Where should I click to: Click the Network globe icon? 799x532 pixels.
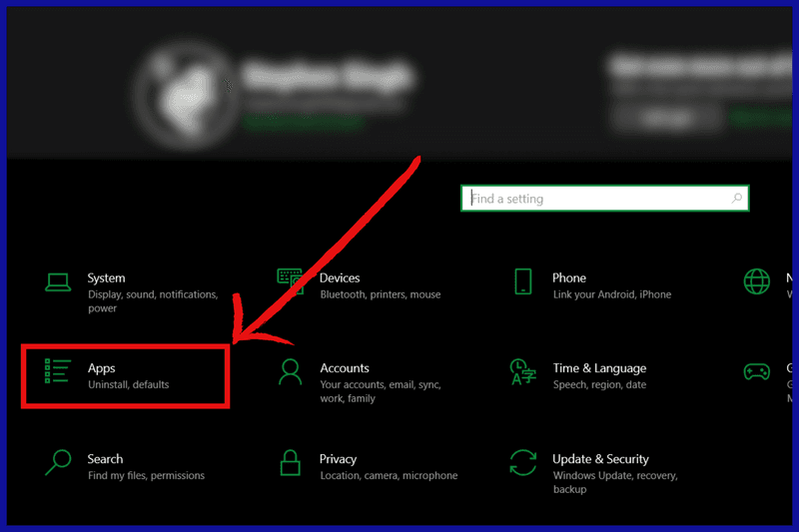click(x=756, y=280)
